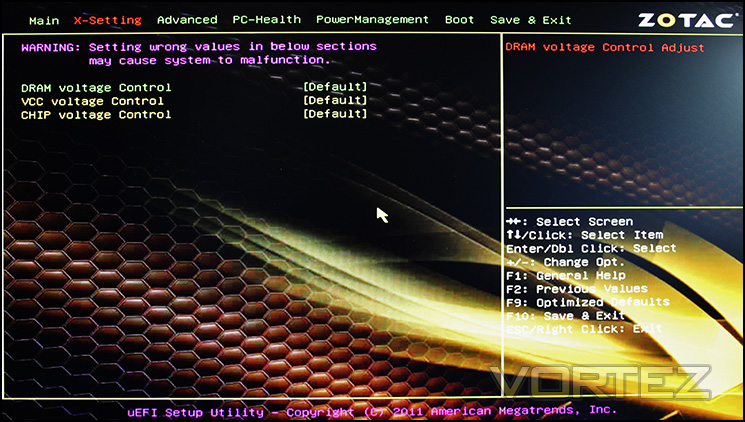Click 'F2: Previous Values' line
The height and width of the screenshot is (422, 745).
[576, 289]
